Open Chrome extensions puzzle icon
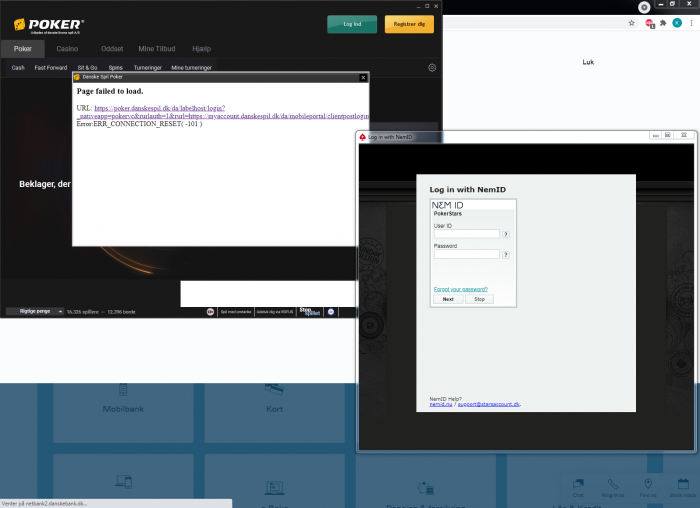The image size is (700, 508). click(x=663, y=23)
